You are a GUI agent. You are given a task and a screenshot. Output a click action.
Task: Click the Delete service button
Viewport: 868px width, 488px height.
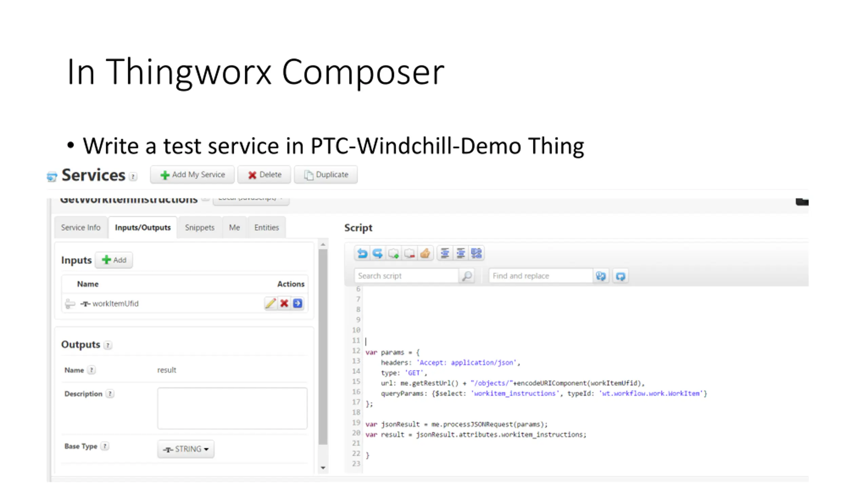pos(264,175)
